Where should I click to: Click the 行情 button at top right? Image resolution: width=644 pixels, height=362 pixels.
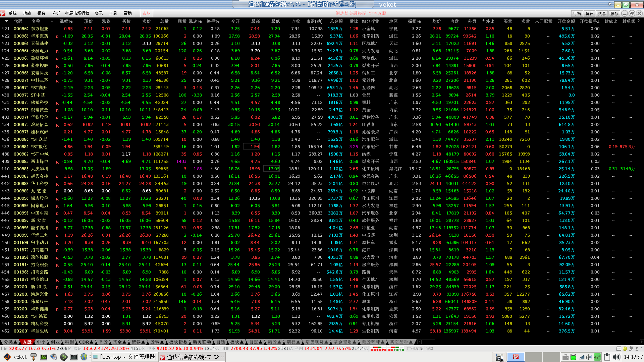[x=577, y=13]
